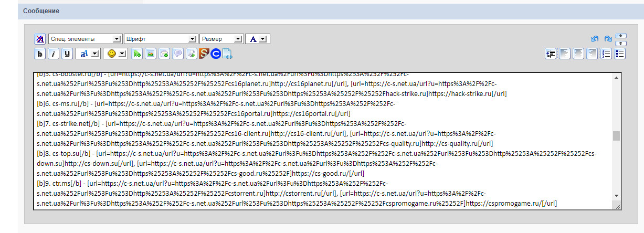Viewport: 644px width, 233px height.
Task: Click the scrollbar up arrow in the message box
Action: point(616,77)
